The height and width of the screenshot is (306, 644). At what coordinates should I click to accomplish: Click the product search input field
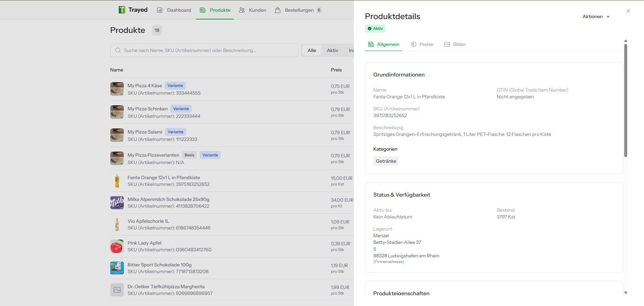[204, 50]
